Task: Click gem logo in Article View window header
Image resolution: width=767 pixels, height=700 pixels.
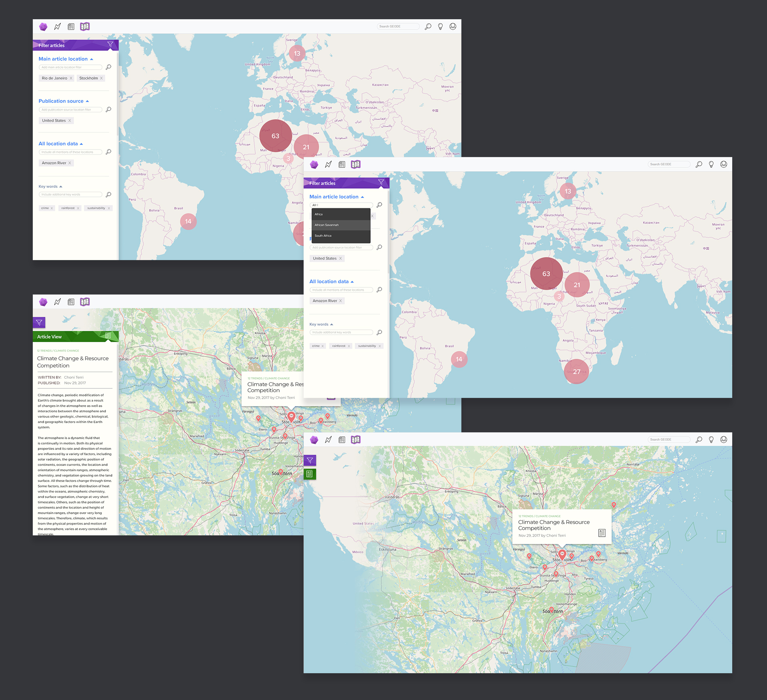Action: (43, 302)
